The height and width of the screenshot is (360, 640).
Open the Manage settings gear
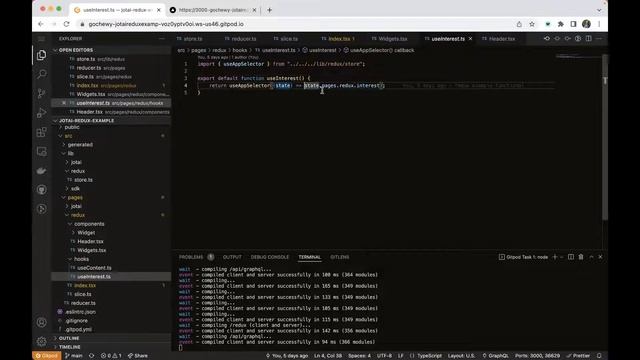[41, 341]
